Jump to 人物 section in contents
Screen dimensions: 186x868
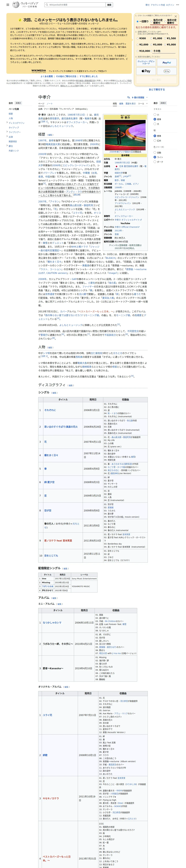pyautogui.click(x=11, y=118)
